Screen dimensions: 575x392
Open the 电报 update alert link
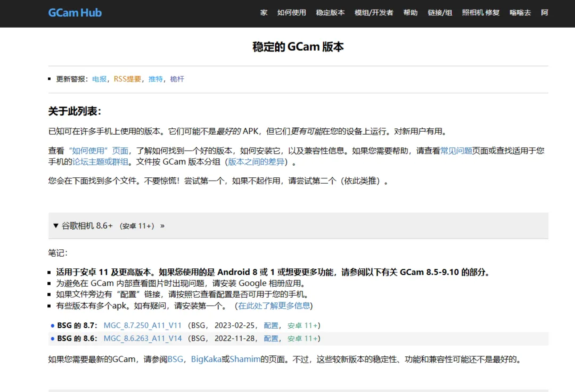point(100,79)
